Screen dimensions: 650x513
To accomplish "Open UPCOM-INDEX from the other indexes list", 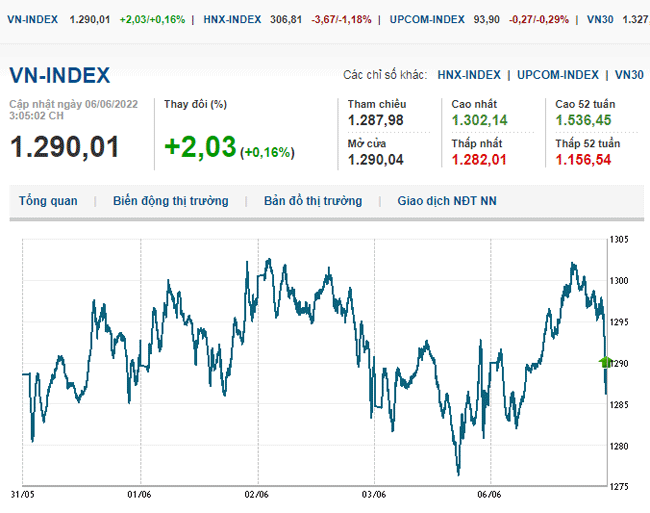I will [559, 75].
